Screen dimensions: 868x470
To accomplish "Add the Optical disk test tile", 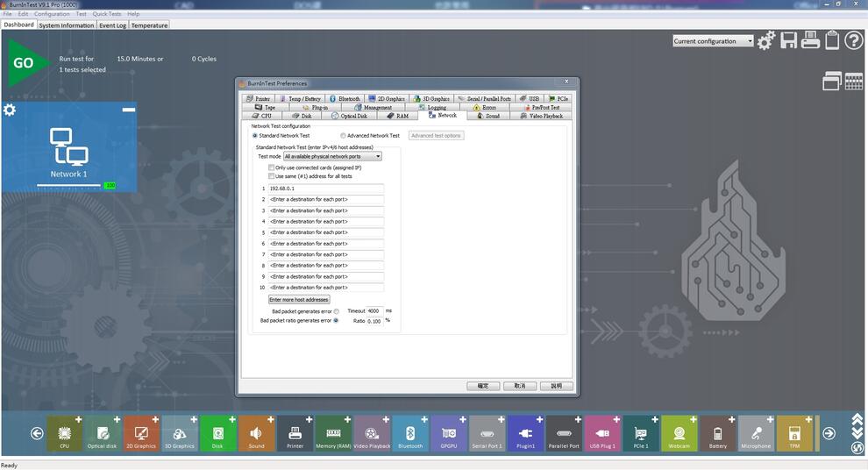I will (x=117, y=420).
